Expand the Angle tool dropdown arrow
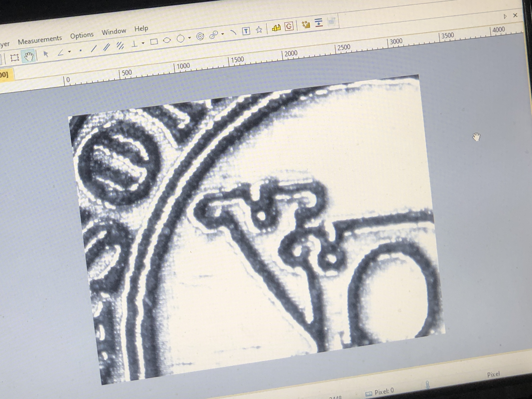 tap(70, 51)
